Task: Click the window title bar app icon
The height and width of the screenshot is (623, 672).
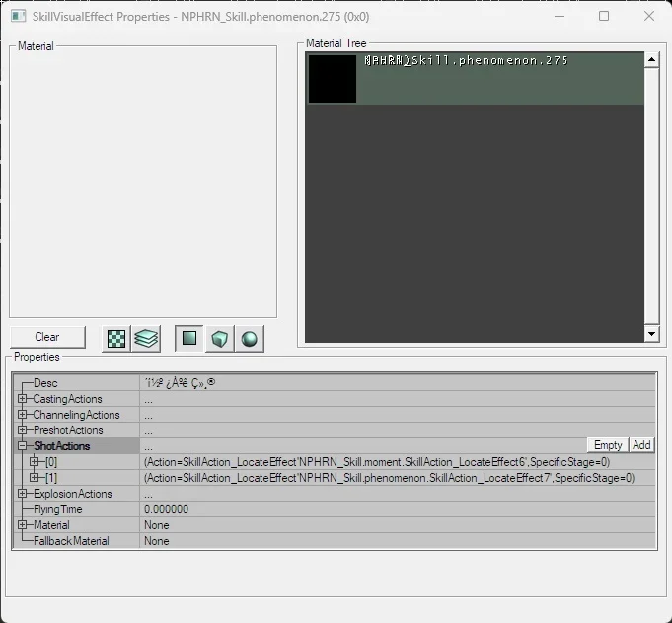Action: [x=18, y=17]
